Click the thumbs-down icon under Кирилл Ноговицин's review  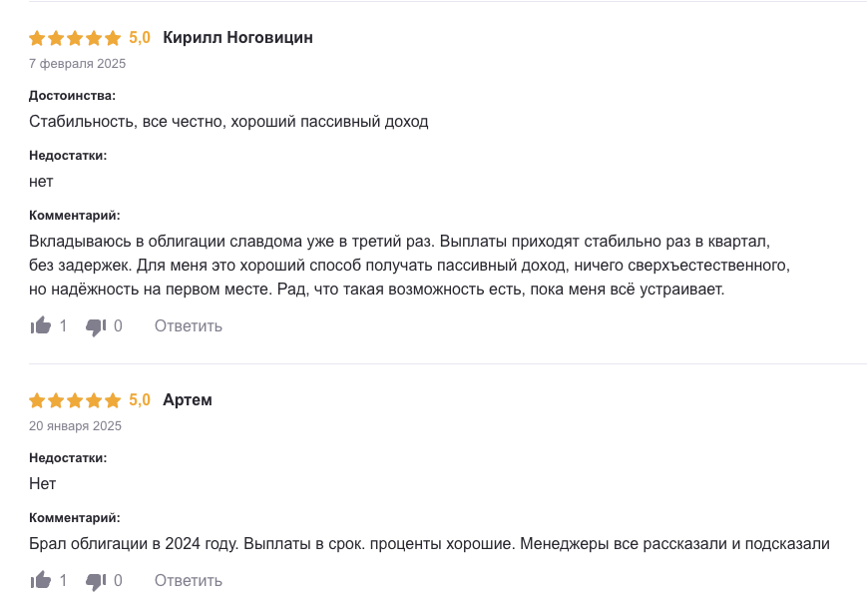96,325
